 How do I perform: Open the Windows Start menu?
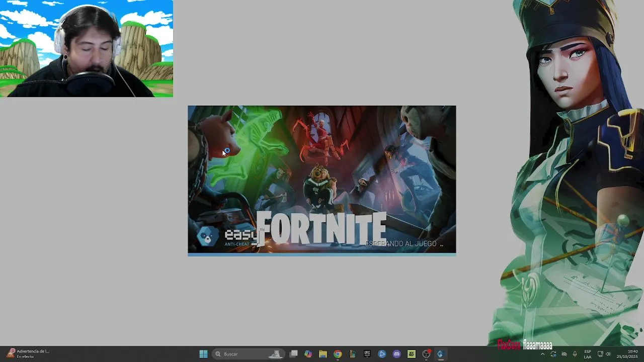click(203, 354)
